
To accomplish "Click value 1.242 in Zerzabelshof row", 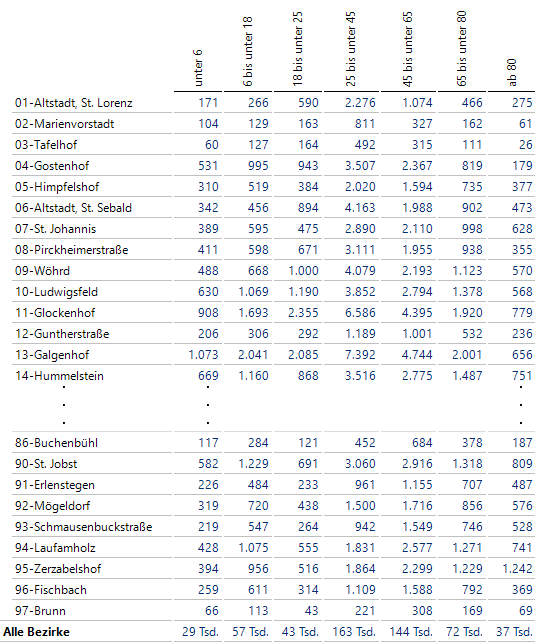I will [x=517, y=569].
